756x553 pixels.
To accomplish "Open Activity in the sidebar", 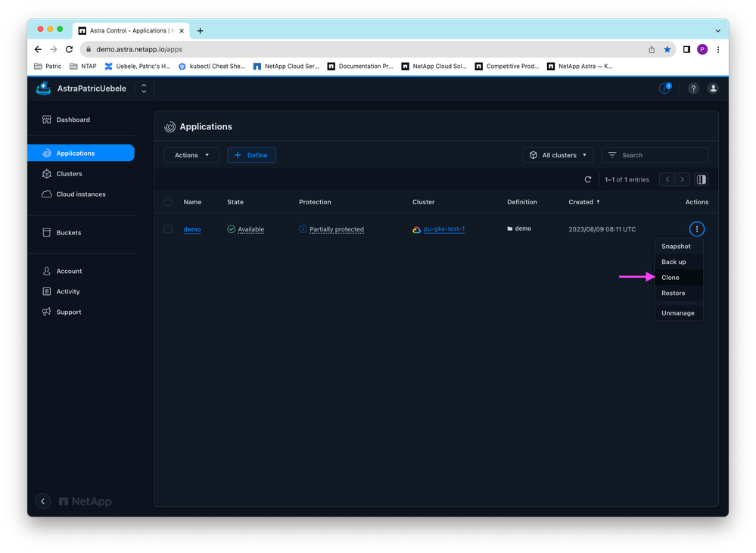I will (81, 292).
